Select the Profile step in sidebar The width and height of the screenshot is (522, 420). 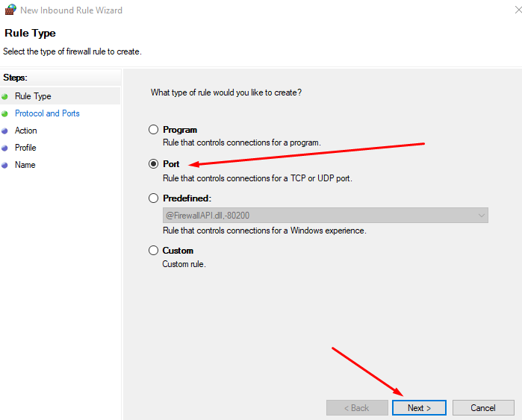25,148
